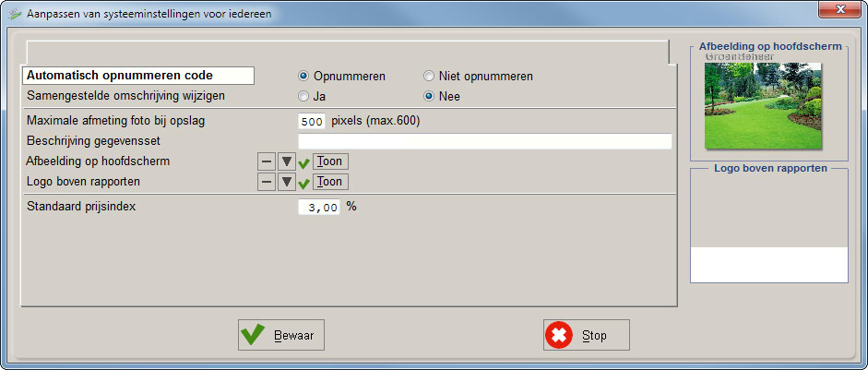This screenshot has width=868, height=370.
Task: Click the application icon in title bar
Action: tap(14, 15)
